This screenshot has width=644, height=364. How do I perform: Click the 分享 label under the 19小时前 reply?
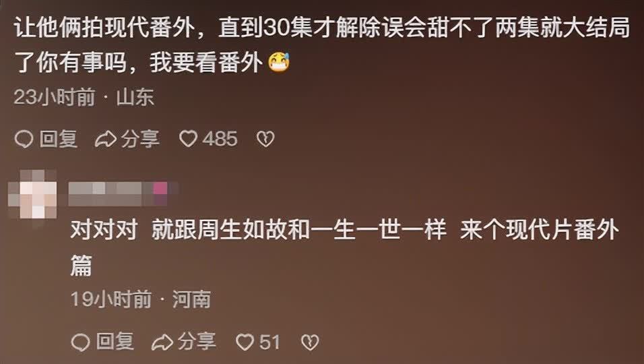(197, 342)
